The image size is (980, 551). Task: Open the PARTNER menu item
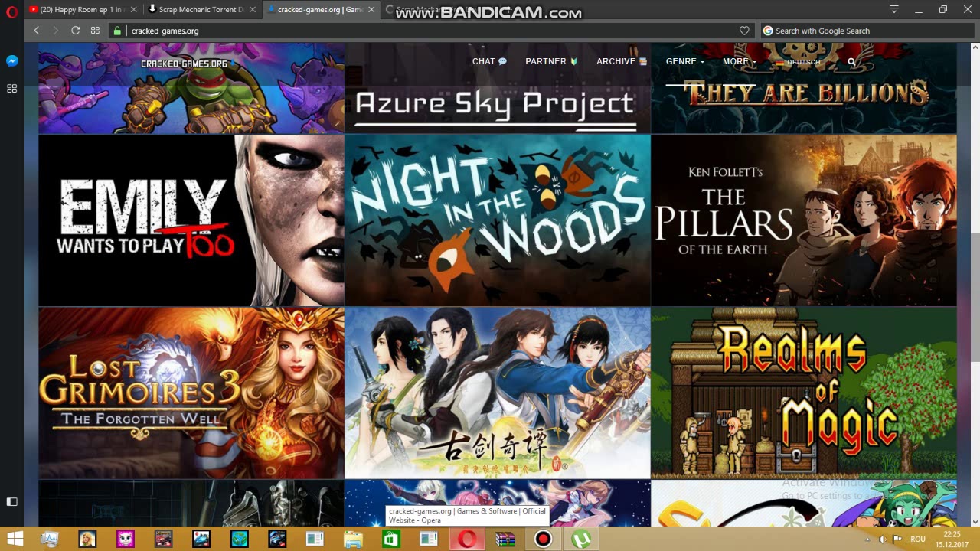[x=551, y=61]
